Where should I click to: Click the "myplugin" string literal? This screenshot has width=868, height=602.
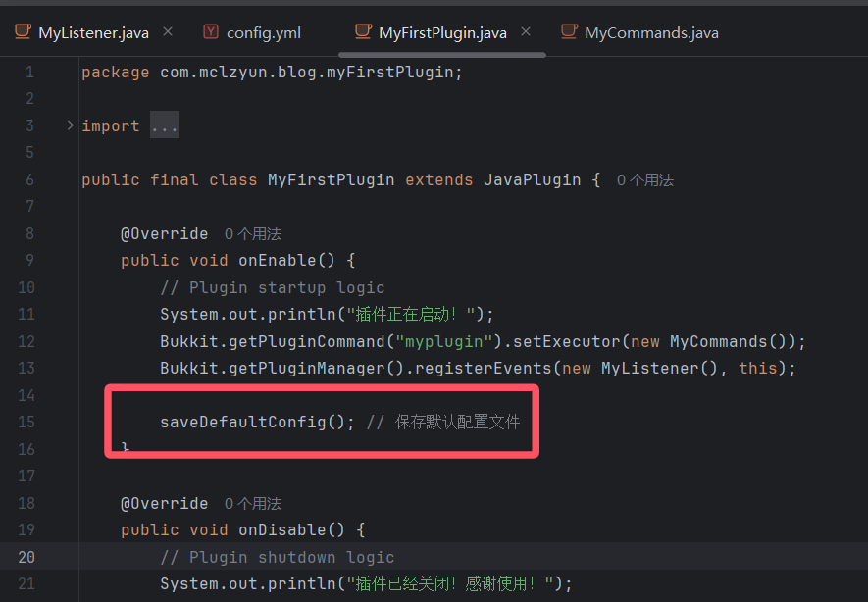443,341
